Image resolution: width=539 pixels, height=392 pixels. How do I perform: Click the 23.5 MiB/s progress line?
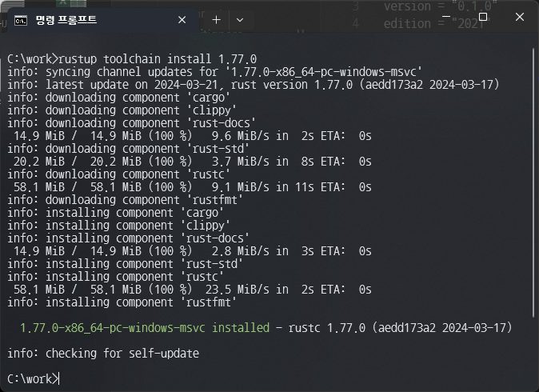[193, 290]
